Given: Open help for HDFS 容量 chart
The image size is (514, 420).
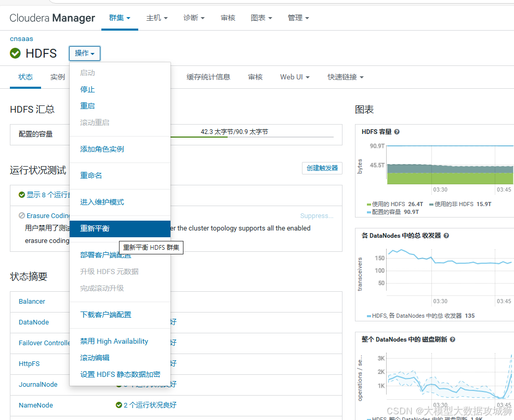Looking at the screenshot, I should coord(397,132).
